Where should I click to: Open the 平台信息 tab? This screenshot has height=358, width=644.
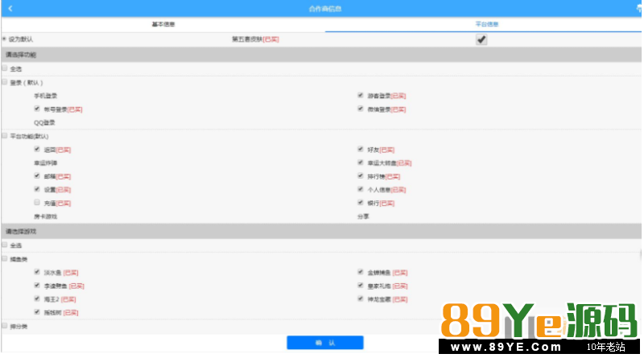coord(485,24)
